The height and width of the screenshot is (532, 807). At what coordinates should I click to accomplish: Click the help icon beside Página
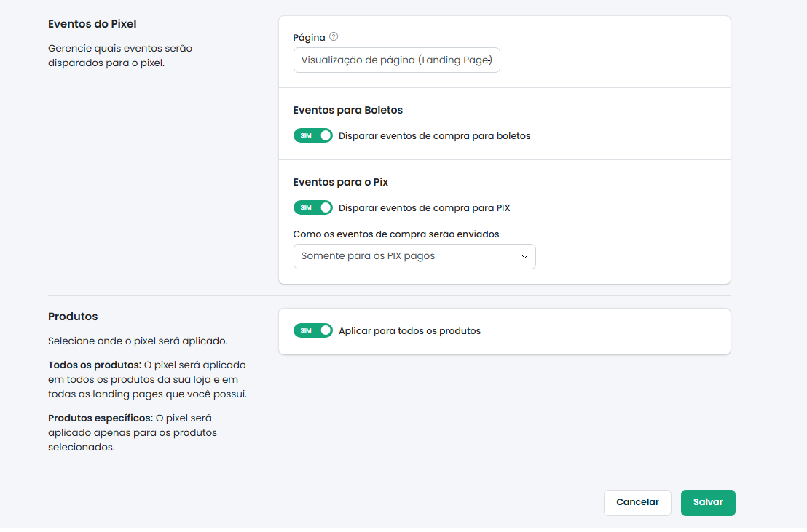(x=334, y=37)
